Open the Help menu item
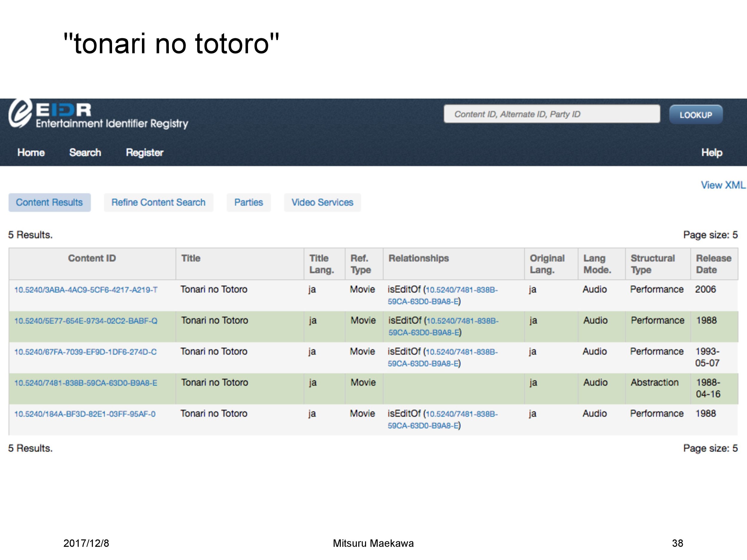Image resolution: width=747 pixels, height=560 pixels. point(711,153)
